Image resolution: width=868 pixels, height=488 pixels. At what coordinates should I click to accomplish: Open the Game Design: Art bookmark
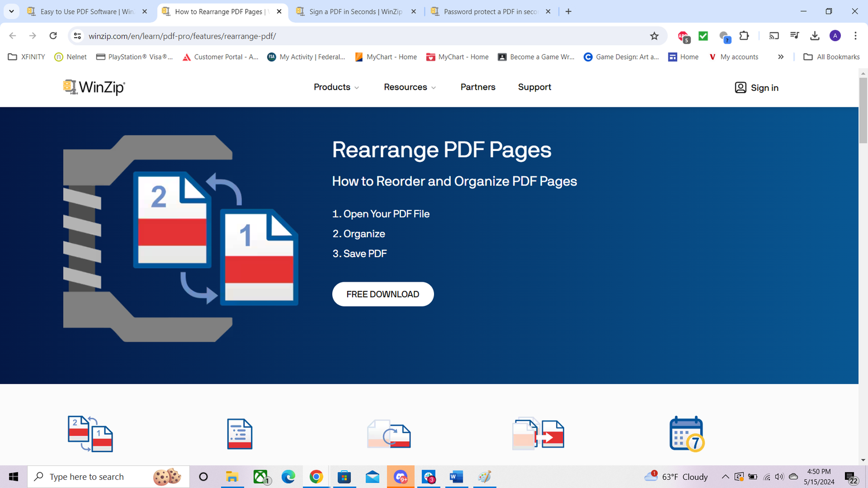621,57
